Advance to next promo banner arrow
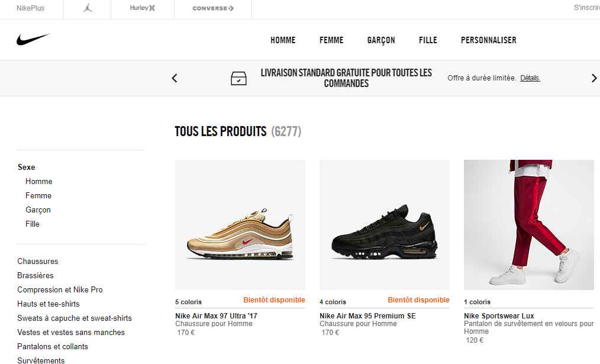Screen dimensions: 600x364 tap(593, 78)
